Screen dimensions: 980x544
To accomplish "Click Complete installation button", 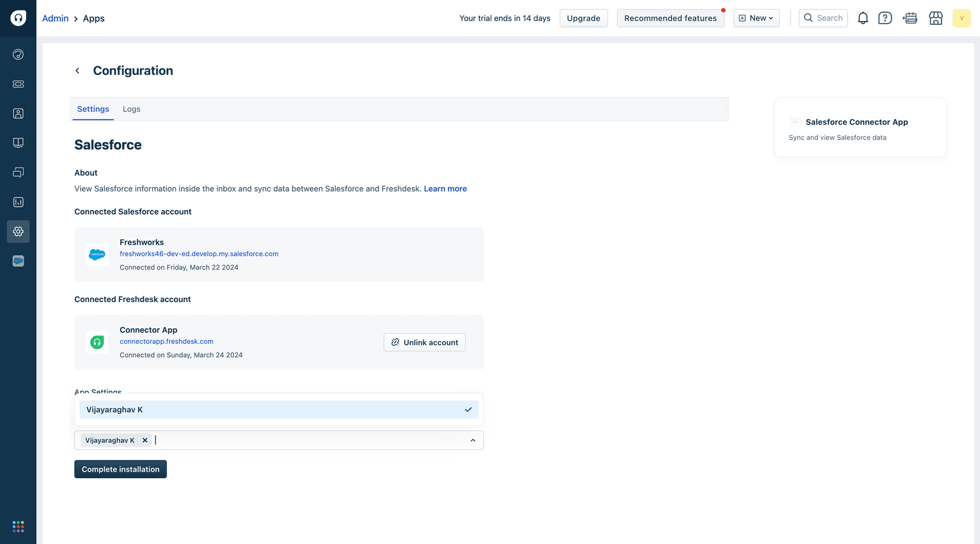I will pyautogui.click(x=120, y=469).
